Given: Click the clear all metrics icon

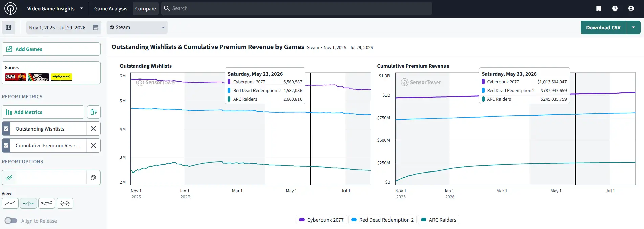Looking at the screenshot, I should click(94, 112).
